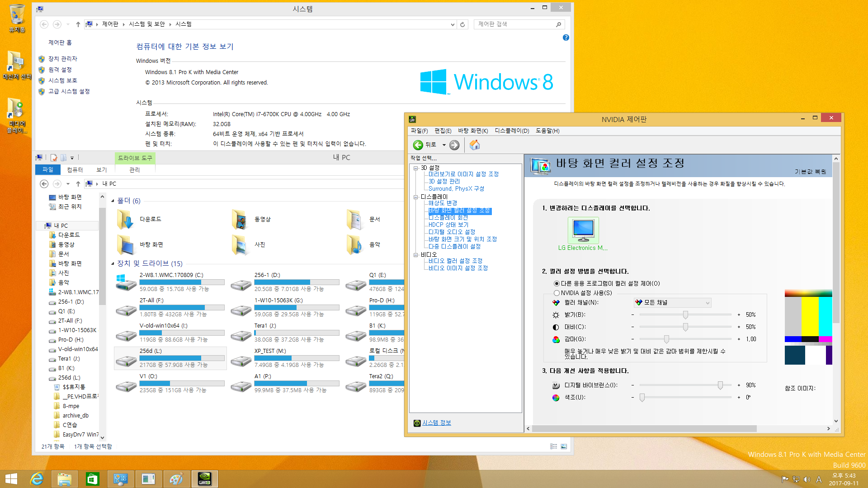Select drive V1 (O:)
This screenshot has width=868, height=488.
(170, 383)
